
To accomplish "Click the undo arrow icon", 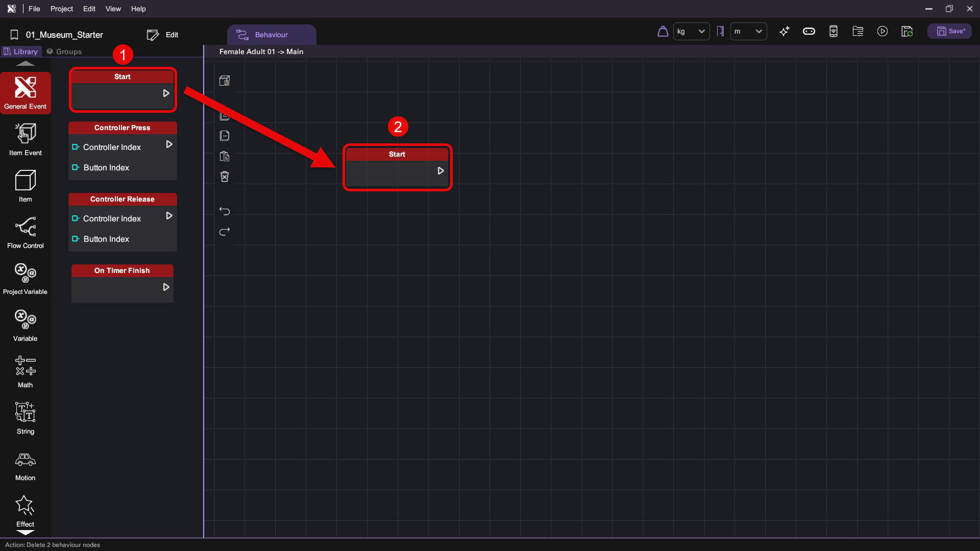I will coord(225,211).
